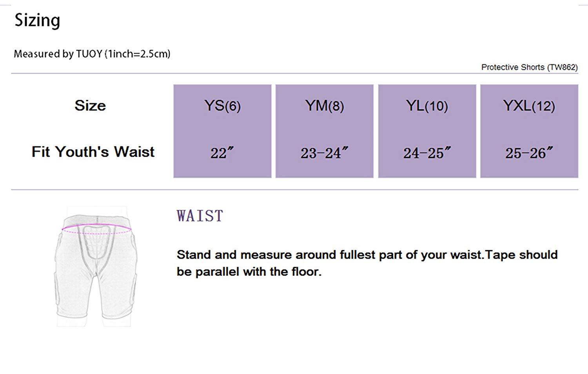Click the 23-24" waist measurement
This screenshot has width=588, height=374.
coord(325,153)
